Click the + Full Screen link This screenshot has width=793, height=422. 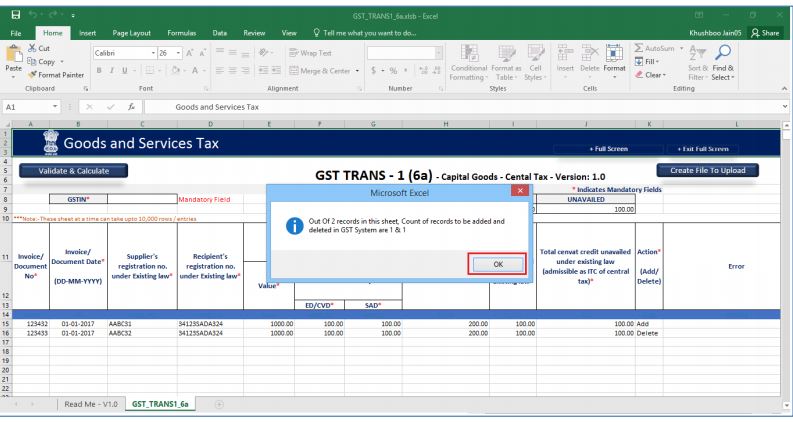608,149
